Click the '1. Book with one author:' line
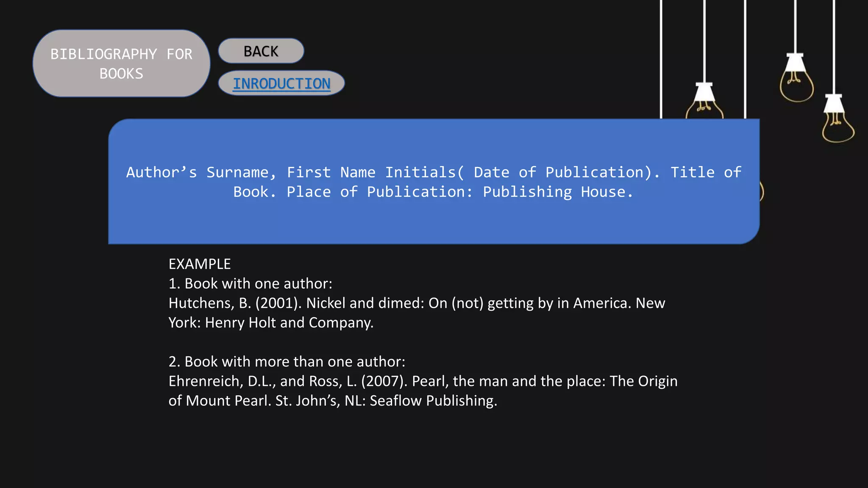This screenshot has width=868, height=488. [x=250, y=283]
